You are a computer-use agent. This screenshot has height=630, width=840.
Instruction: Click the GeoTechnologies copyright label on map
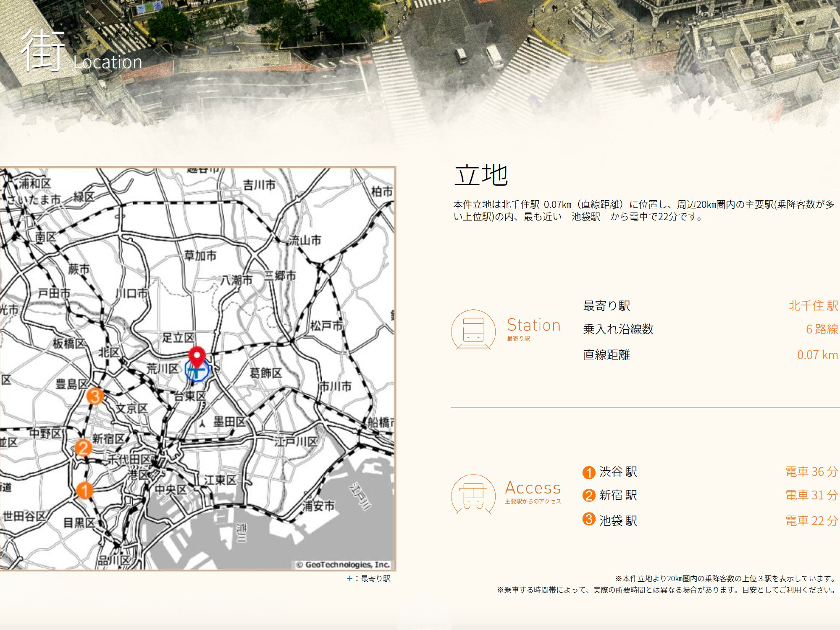[343, 565]
